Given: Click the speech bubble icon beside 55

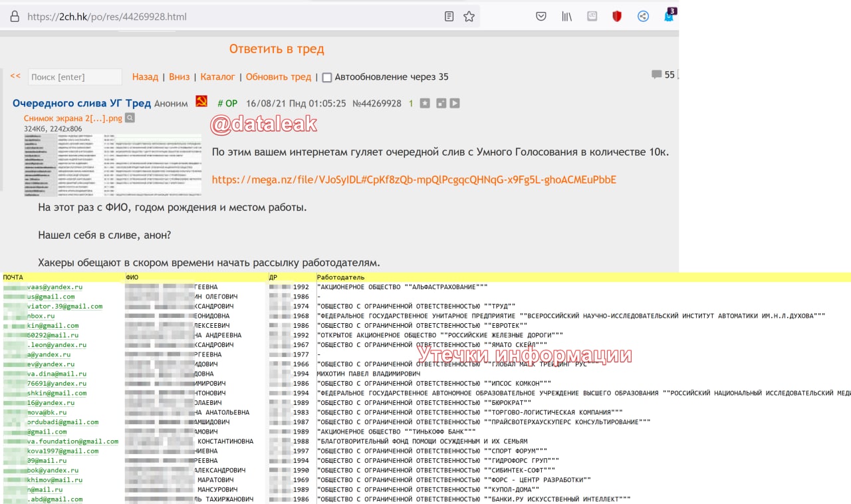Looking at the screenshot, I should click(656, 74).
